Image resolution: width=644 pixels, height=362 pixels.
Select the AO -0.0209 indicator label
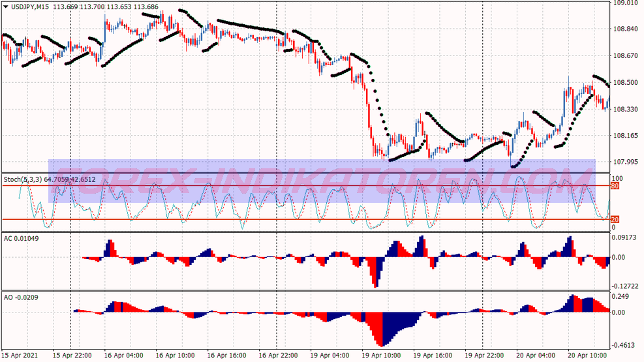tap(21, 297)
